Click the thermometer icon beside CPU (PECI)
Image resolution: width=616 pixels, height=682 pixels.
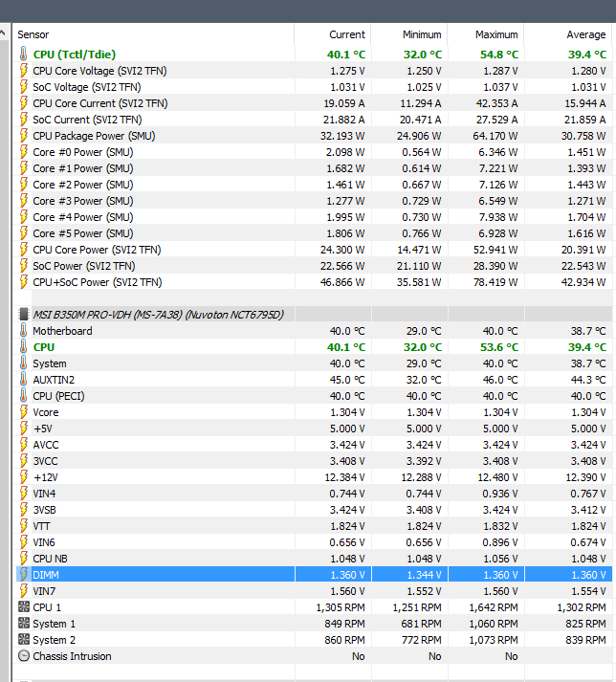coord(24,396)
